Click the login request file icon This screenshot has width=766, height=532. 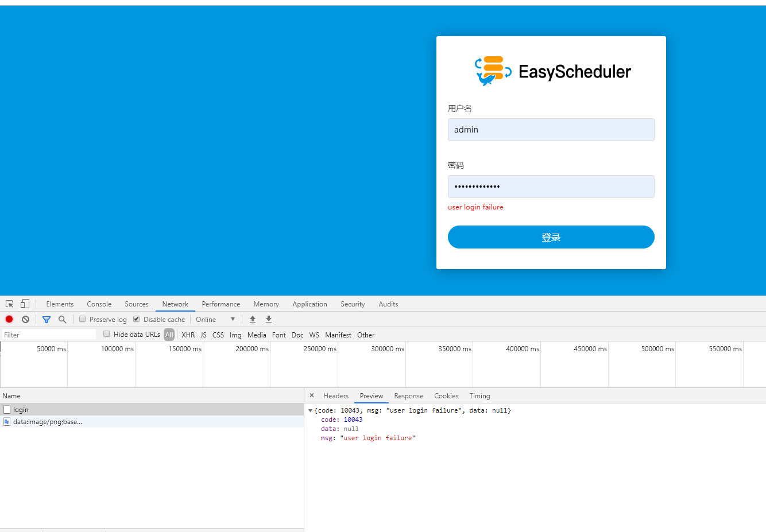7,409
